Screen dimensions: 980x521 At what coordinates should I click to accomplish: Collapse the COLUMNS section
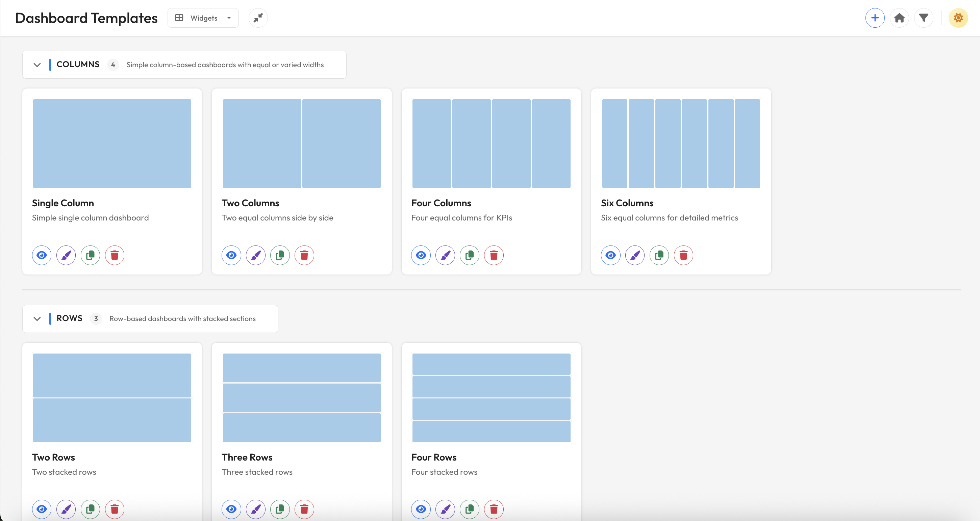[37, 64]
